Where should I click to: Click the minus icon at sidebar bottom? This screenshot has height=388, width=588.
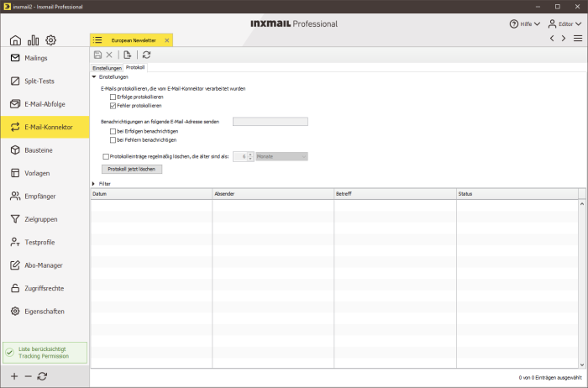[x=28, y=376]
